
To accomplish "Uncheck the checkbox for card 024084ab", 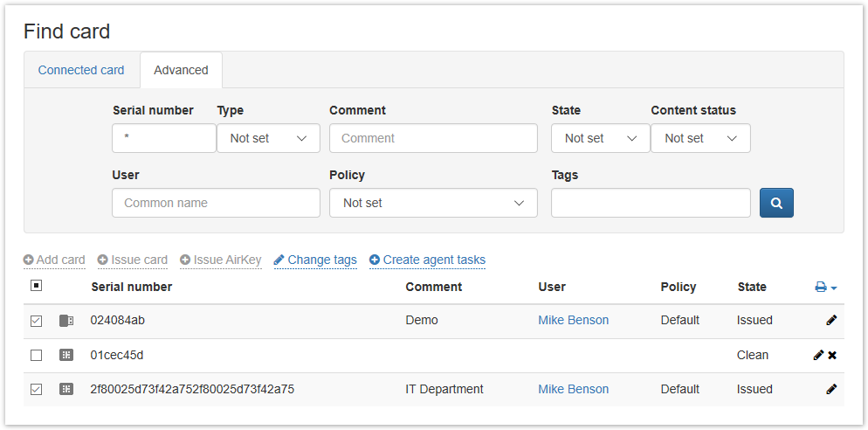I will point(36,321).
